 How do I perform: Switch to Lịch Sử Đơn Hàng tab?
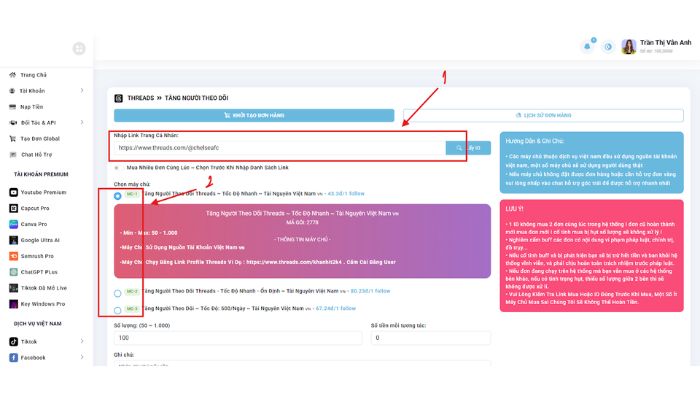coord(543,115)
